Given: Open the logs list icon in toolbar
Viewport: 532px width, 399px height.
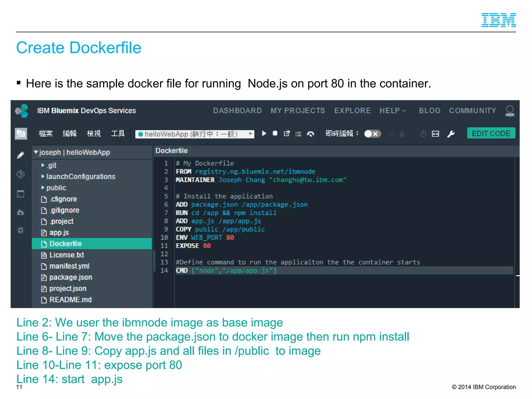Looking at the screenshot, I should 298,134.
